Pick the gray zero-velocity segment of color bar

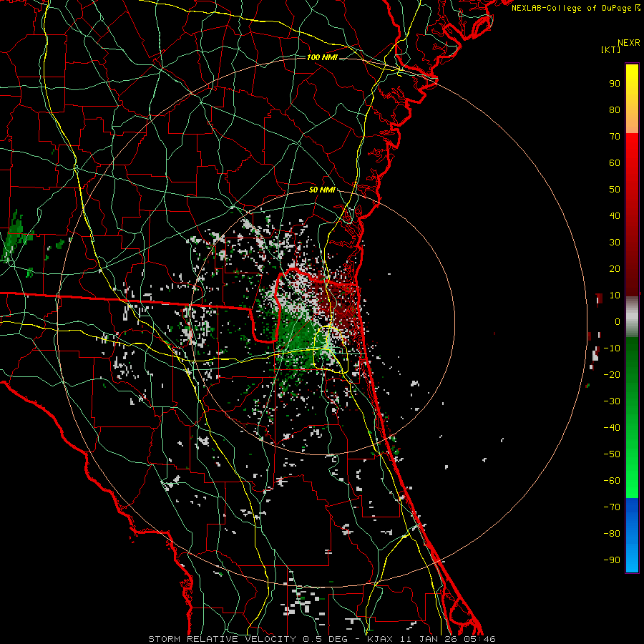(x=632, y=317)
